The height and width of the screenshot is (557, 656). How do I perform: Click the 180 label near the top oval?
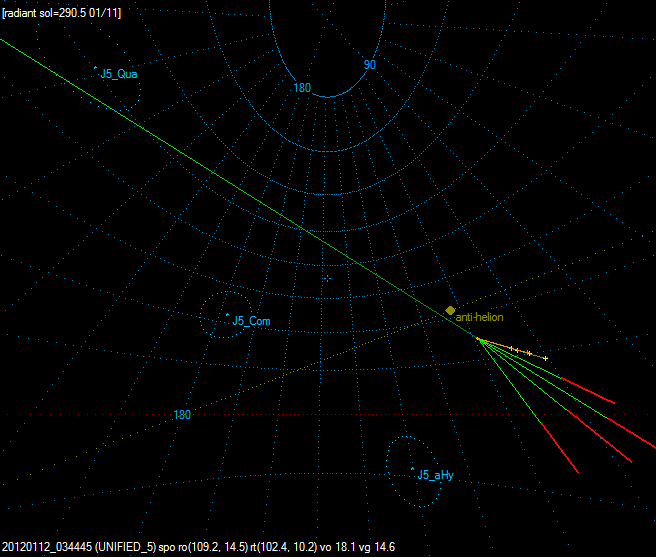302,88
